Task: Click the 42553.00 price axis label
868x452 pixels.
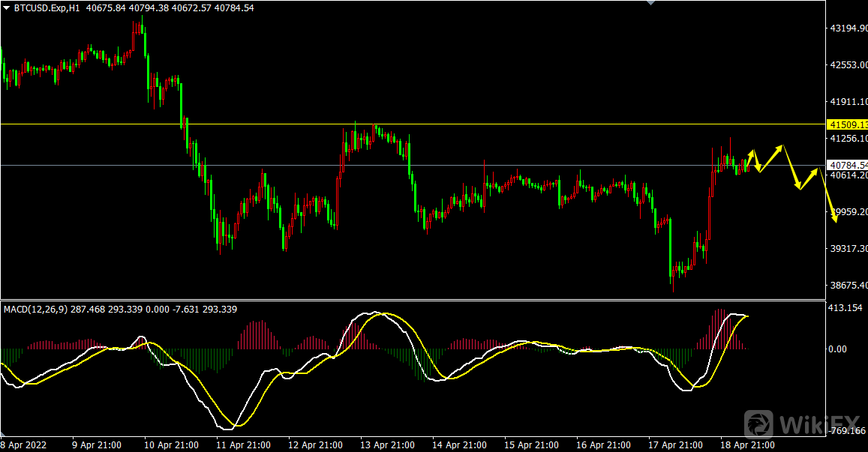Action: pos(848,64)
